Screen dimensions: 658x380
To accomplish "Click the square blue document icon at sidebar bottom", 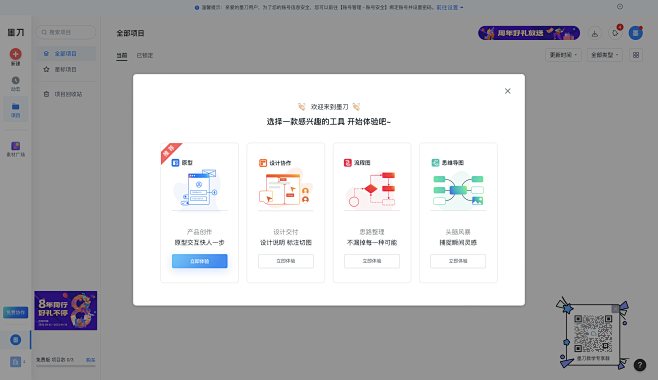I will click(16, 362).
